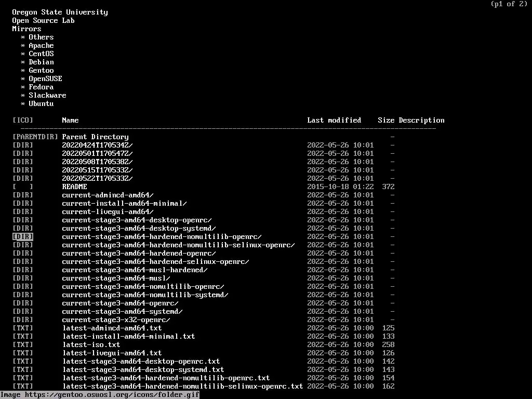The width and height of the screenshot is (532, 399).
Task: Open latest-admincd-amd64.txt file
Action: (112, 328)
